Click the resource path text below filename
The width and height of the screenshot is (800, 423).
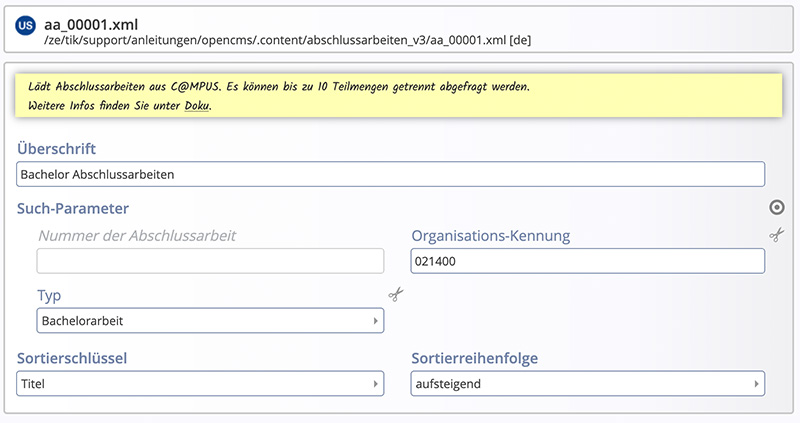tap(287, 40)
